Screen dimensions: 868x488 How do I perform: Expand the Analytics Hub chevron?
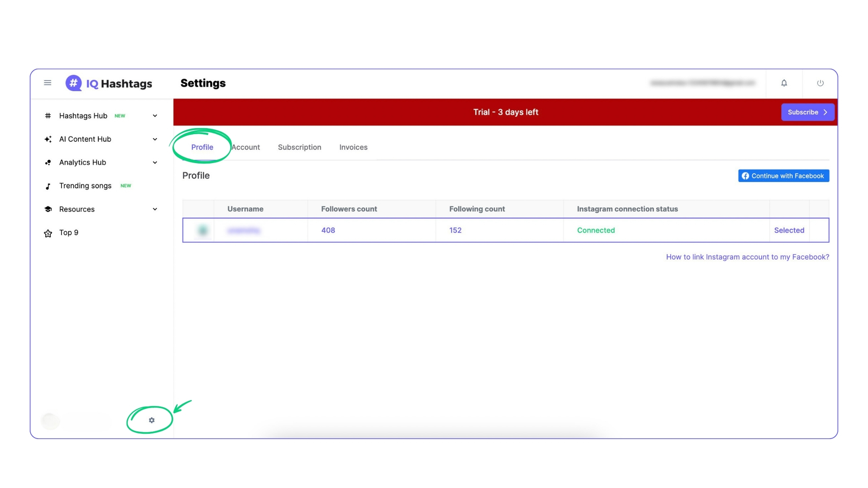coord(155,163)
